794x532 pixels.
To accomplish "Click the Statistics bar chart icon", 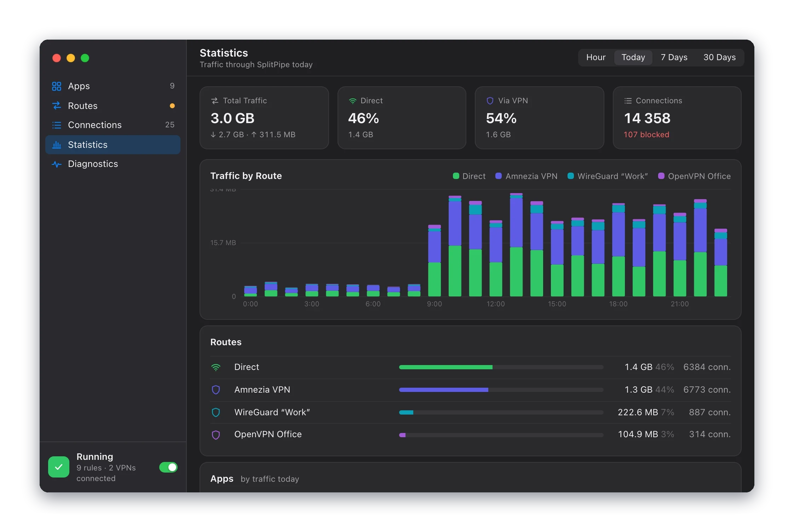I will point(57,145).
